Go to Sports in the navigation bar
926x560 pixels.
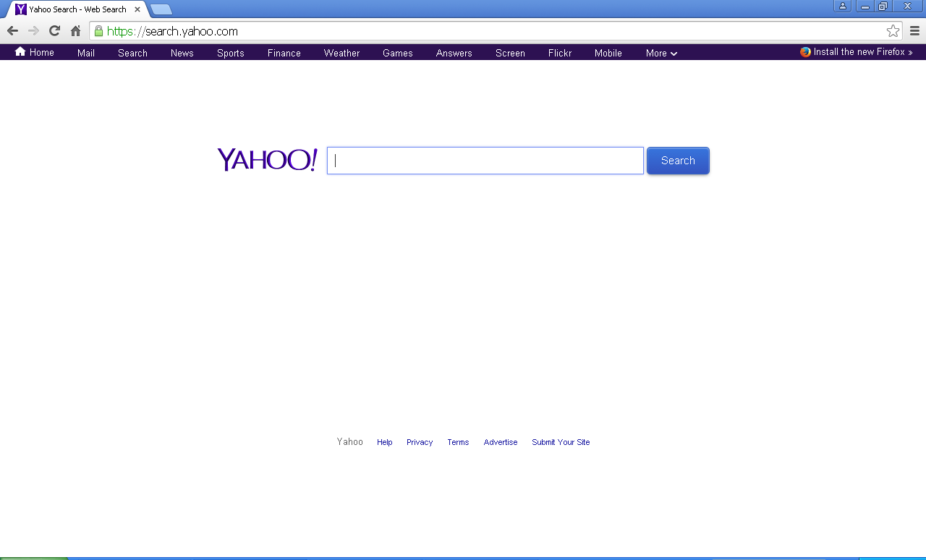click(x=231, y=53)
